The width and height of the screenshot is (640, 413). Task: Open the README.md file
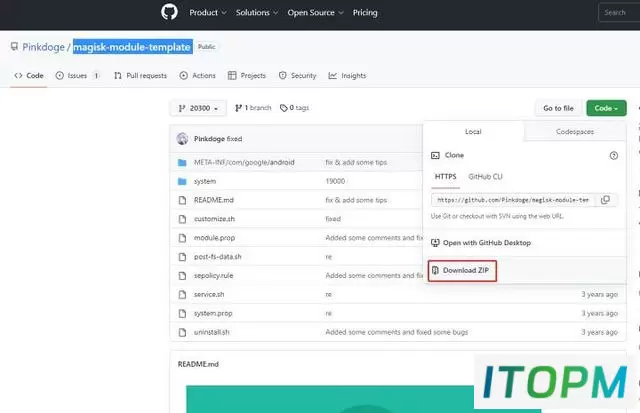click(x=214, y=200)
